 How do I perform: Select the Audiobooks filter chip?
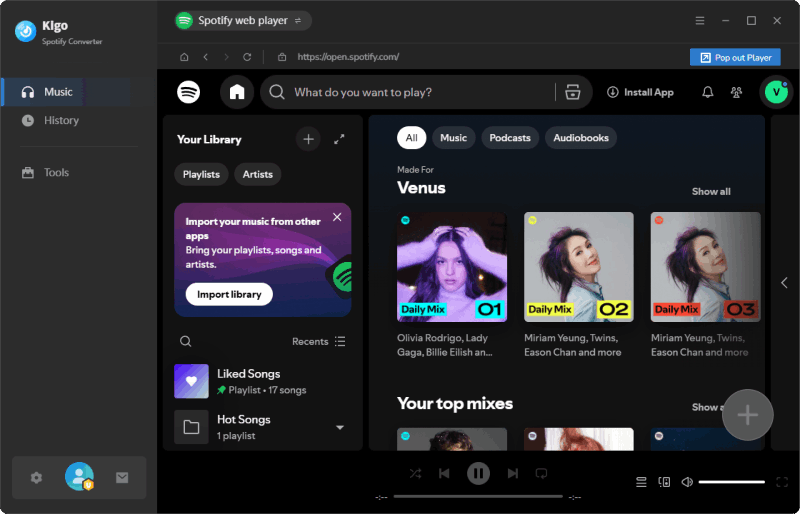[581, 138]
